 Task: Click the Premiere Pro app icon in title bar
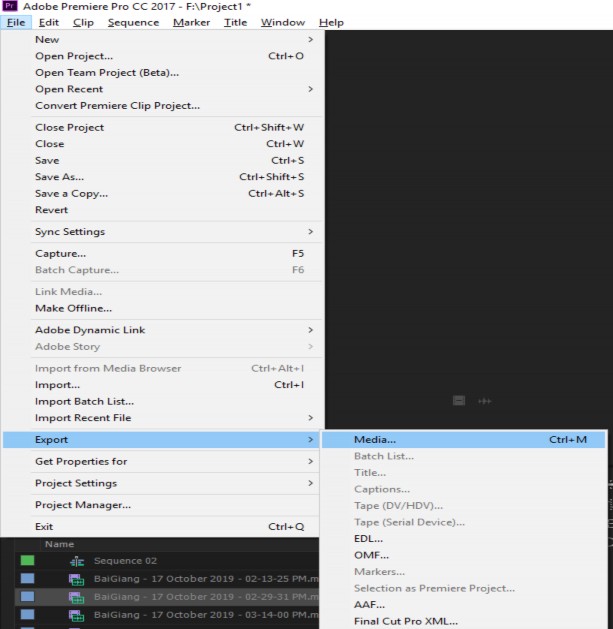10,7
